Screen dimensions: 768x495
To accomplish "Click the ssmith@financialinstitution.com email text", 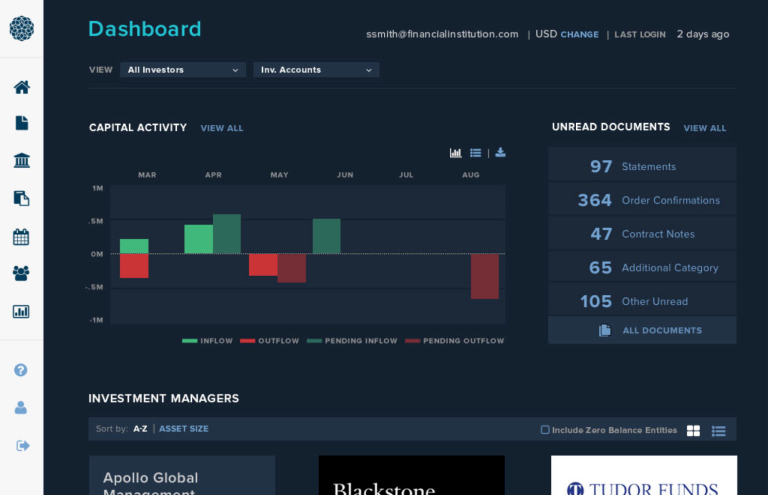I will click(442, 34).
